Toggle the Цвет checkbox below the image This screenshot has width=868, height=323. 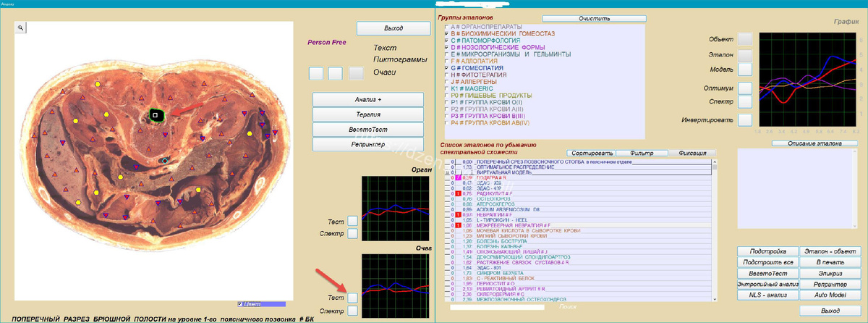(241, 304)
